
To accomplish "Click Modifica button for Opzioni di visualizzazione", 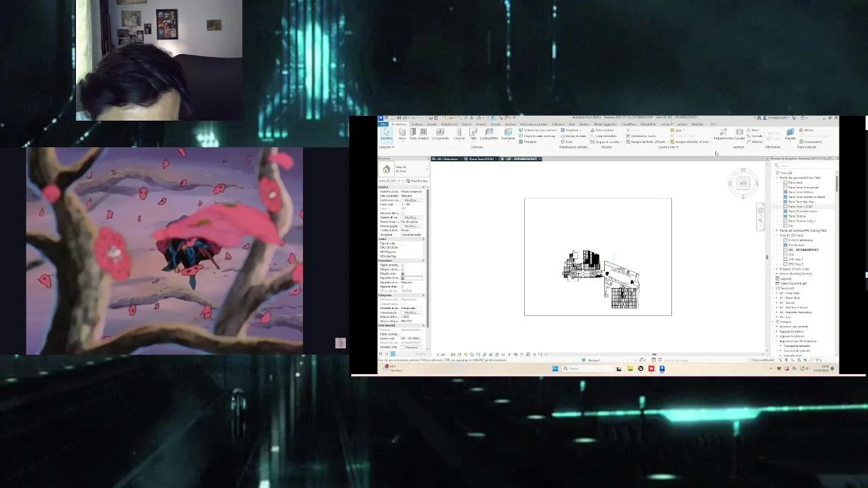I will (x=411, y=218).
